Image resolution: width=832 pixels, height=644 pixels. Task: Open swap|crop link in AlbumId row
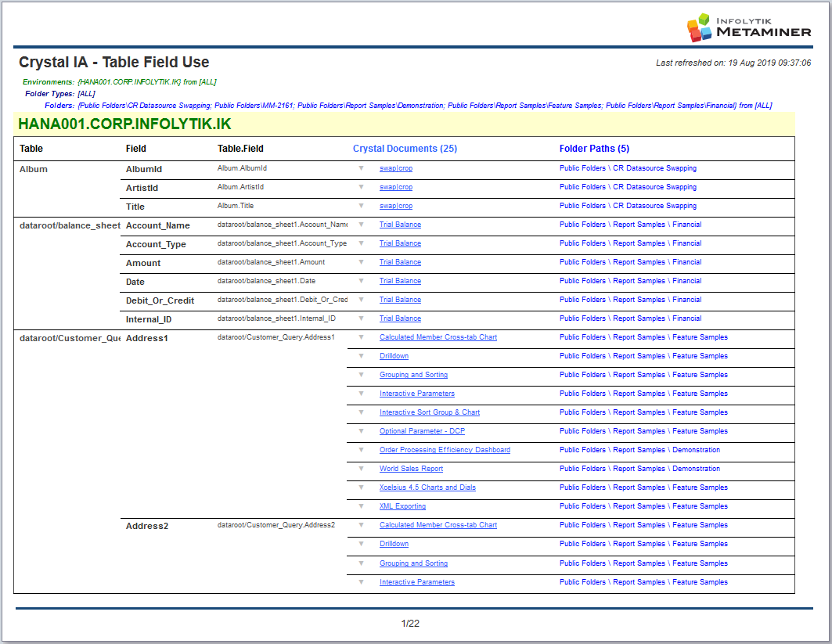[x=396, y=168]
